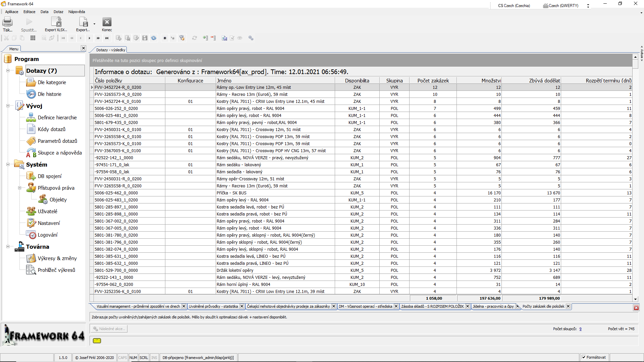Toggle the Formátovat checkbox
Image resolution: width=644 pixels, height=362 pixels.
(x=584, y=357)
